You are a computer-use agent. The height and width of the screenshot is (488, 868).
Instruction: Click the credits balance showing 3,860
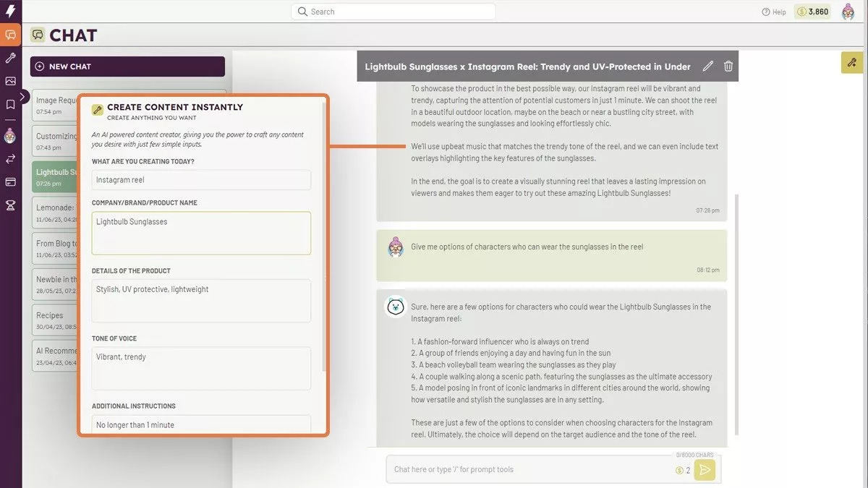click(x=812, y=12)
